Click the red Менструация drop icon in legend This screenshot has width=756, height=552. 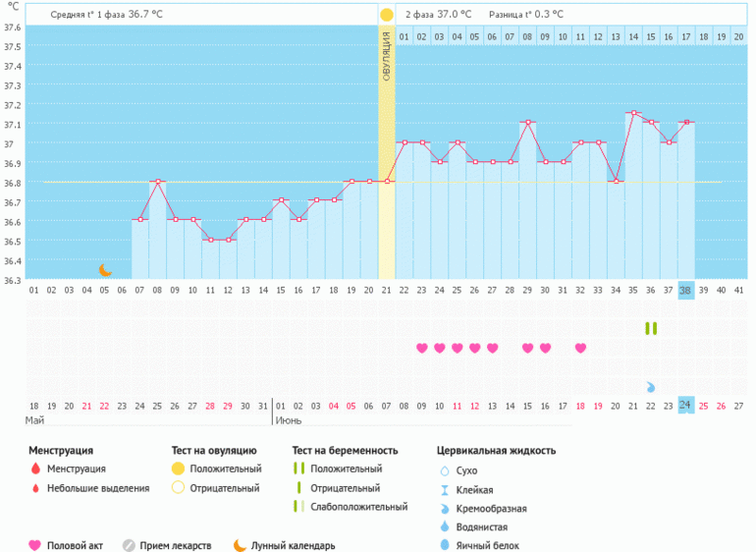pos(35,469)
